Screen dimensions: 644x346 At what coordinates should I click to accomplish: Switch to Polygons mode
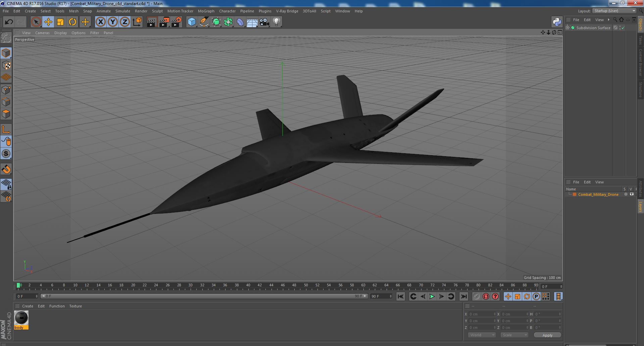(x=6, y=114)
